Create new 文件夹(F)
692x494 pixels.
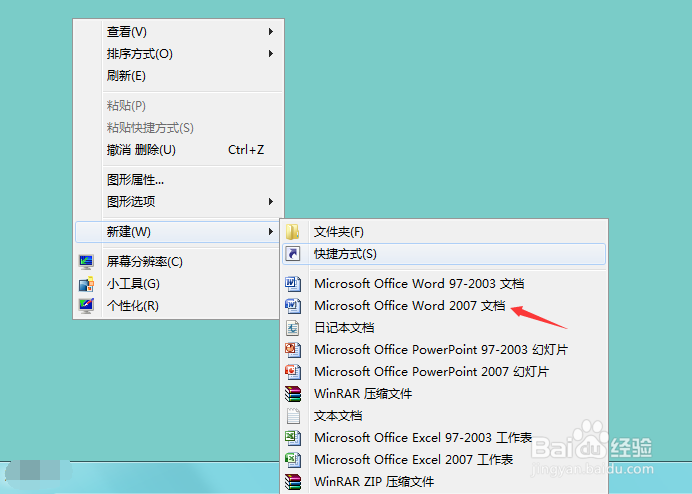[x=444, y=232]
